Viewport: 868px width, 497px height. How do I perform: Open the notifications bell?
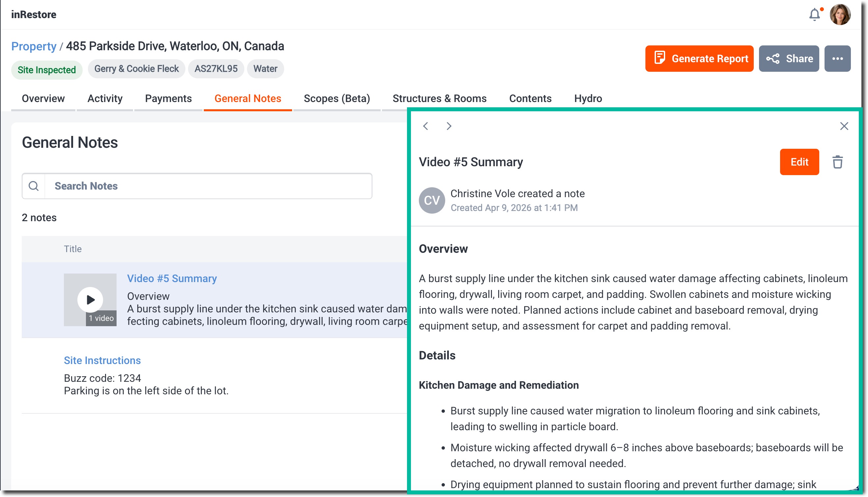pos(815,15)
